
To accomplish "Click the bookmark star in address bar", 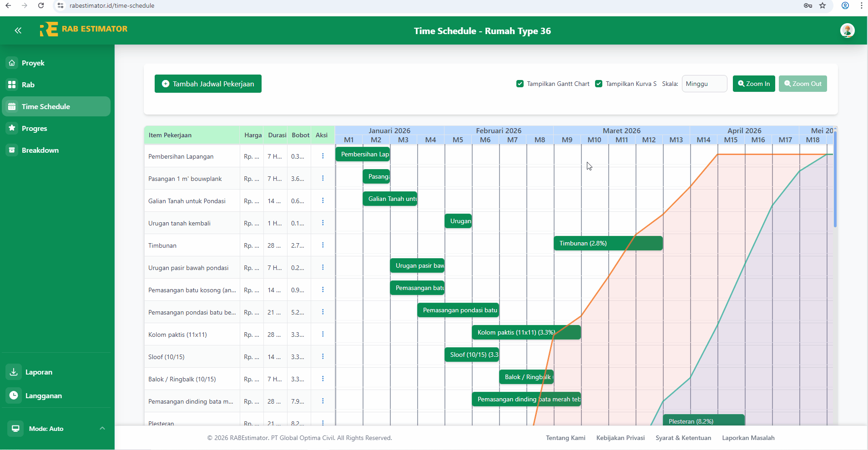I will pyautogui.click(x=823, y=5).
